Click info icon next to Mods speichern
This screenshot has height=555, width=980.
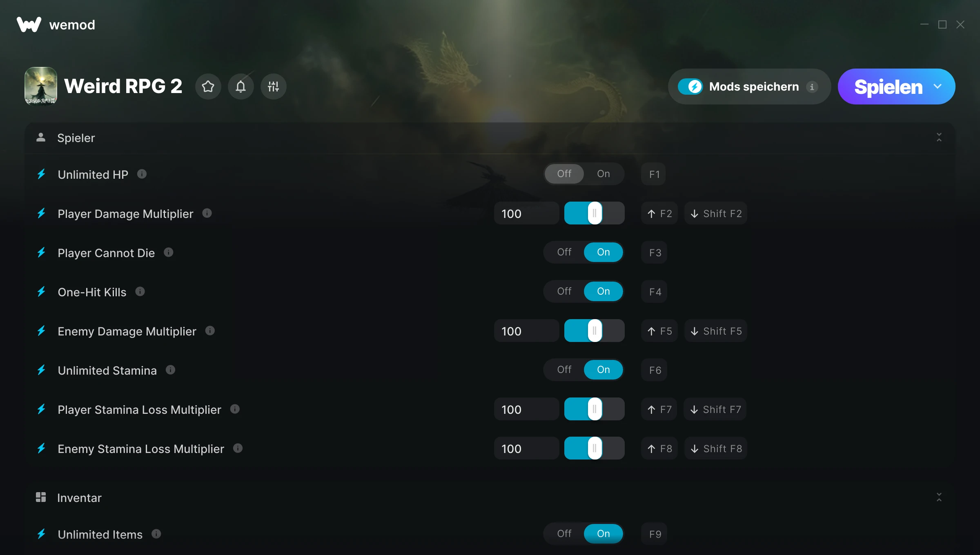point(812,87)
